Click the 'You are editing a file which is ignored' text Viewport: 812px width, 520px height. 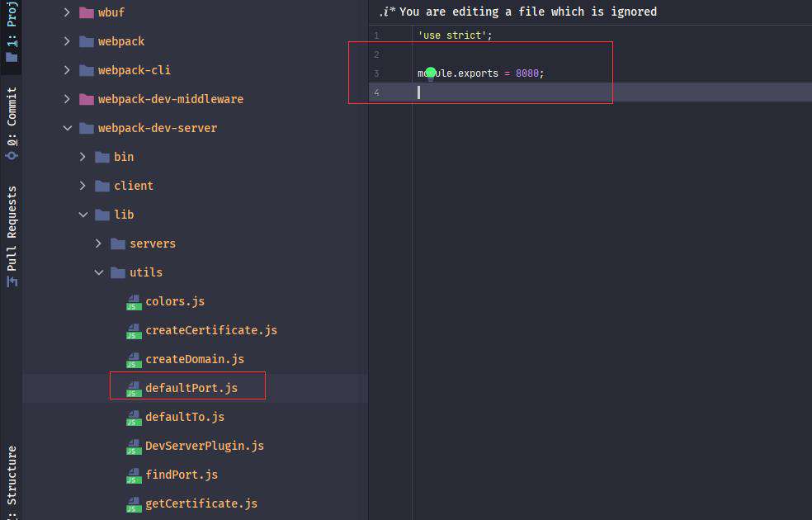pos(528,12)
